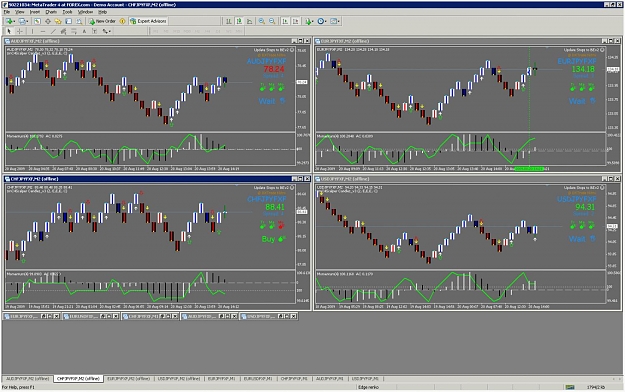Open the File menu
The image size is (625, 392).
tap(7, 12)
